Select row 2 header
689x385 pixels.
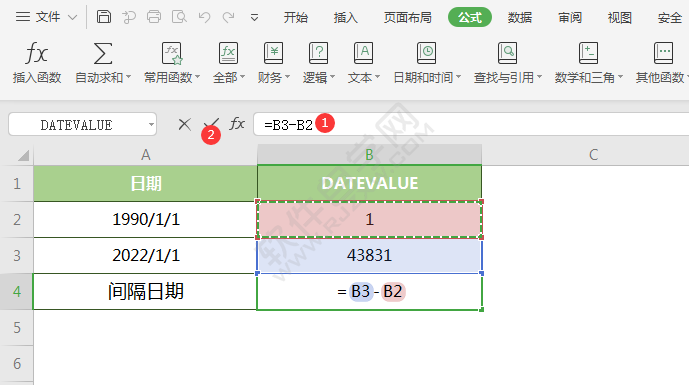point(17,219)
